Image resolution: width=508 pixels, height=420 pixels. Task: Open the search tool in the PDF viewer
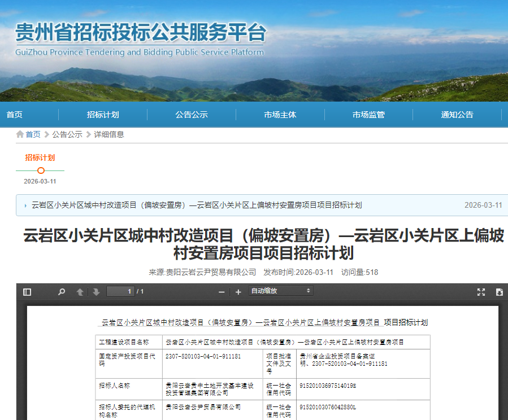click(x=60, y=292)
